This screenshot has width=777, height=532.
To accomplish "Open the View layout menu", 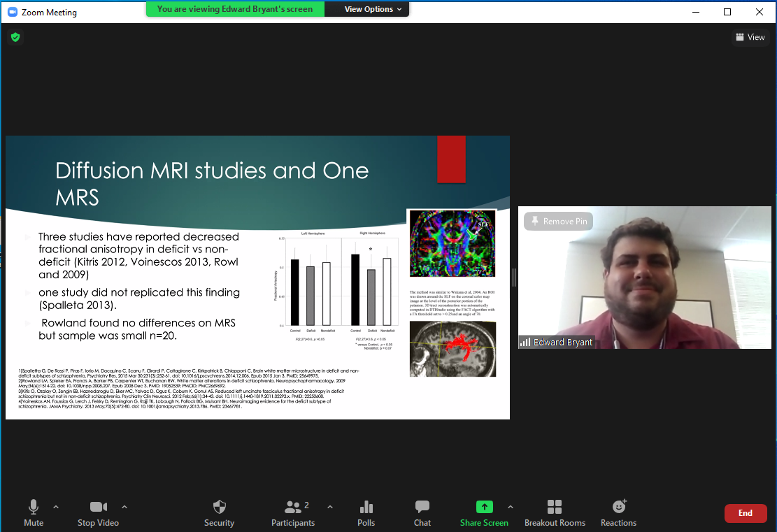I will coord(750,37).
